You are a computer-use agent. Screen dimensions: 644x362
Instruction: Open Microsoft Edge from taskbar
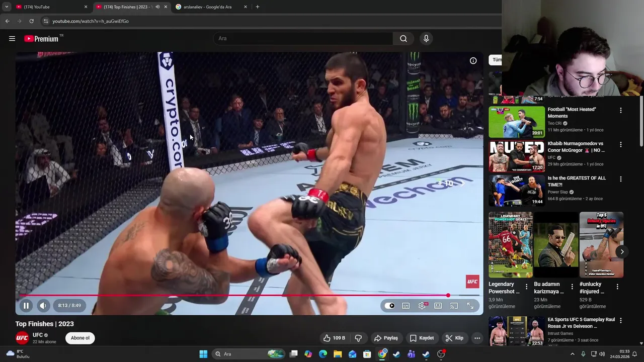click(323, 354)
